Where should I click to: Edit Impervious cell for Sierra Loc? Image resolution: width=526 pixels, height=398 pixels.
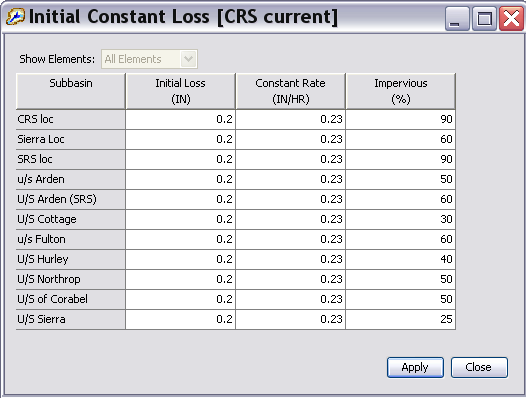[401, 139]
